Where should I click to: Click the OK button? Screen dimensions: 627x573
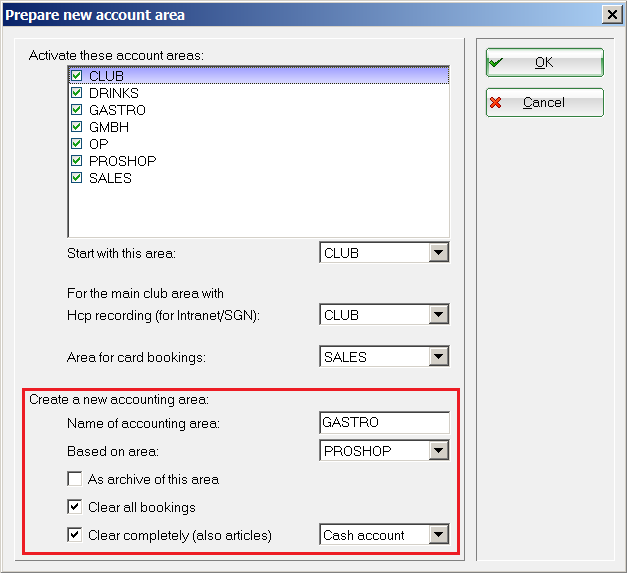pyautogui.click(x=544, y=62)
